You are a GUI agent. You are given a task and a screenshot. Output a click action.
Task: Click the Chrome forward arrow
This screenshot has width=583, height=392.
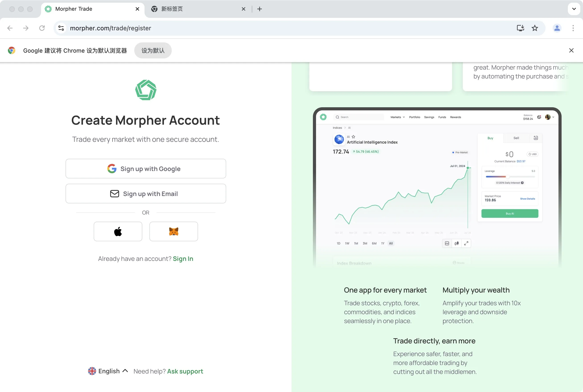tap(26, 28)
